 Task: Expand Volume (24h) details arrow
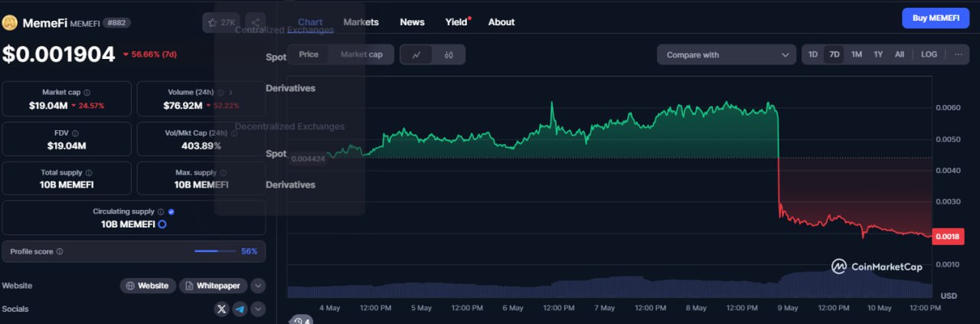point(230,92)
